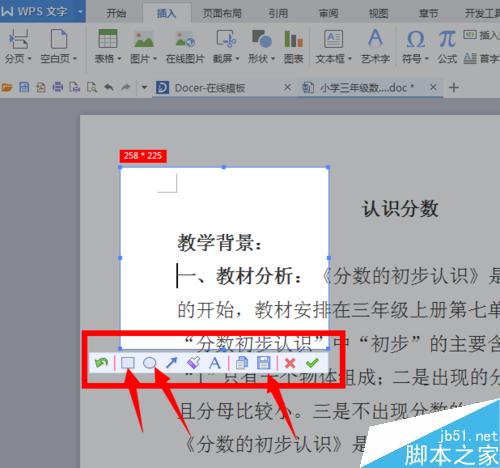This screenshot has height=468, width=500.
Task: Switch to the 审阅 ribbon tab
Action: pos(328,13)
